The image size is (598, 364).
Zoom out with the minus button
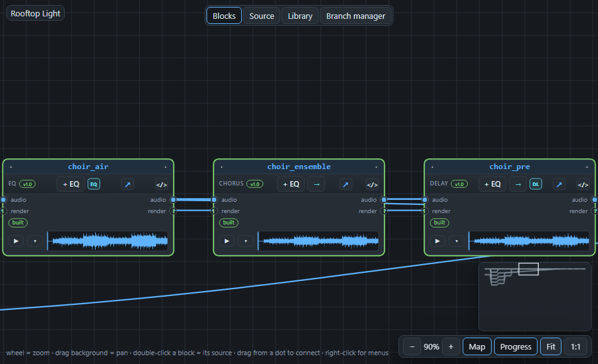click(412, 346)
